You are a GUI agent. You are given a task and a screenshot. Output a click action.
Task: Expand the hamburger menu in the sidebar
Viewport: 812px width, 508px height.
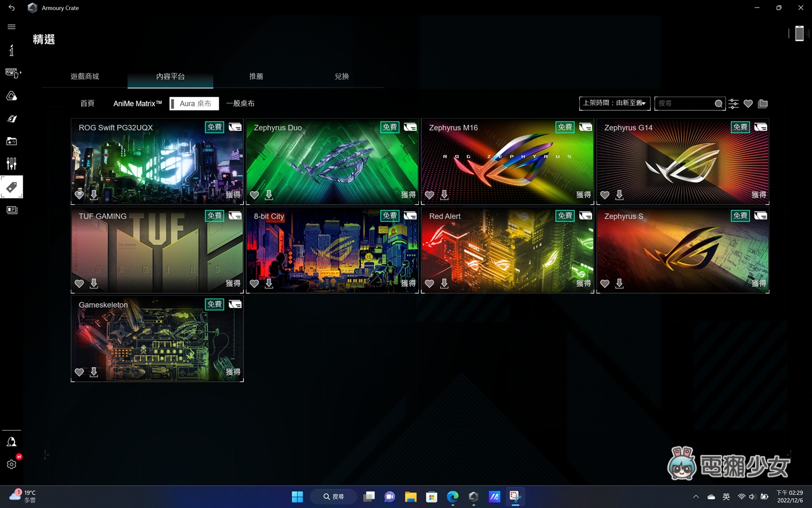tap(11, 27)
